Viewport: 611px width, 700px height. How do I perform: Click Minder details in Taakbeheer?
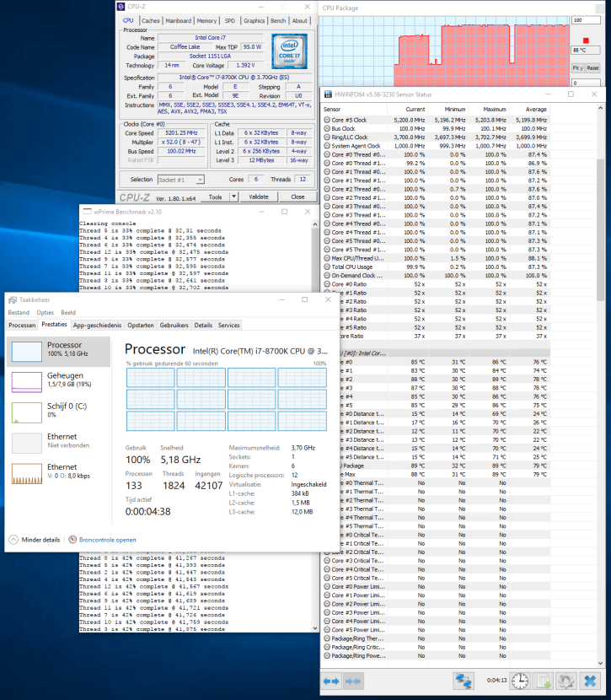pos(40,540)
